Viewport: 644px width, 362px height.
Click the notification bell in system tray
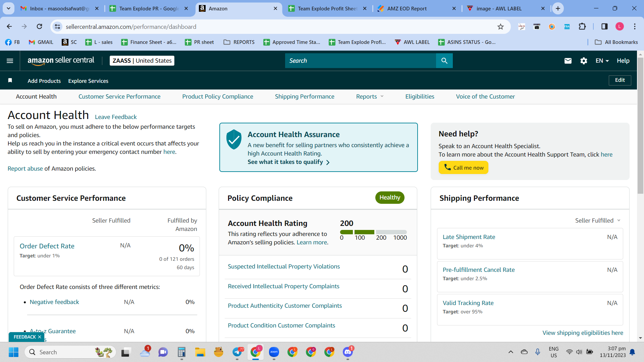coord(632,352)
